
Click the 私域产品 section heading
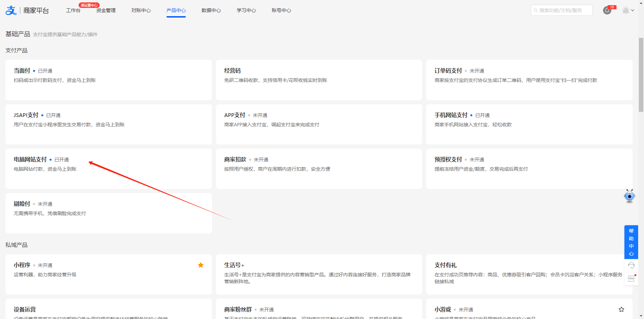click(17, 245)
